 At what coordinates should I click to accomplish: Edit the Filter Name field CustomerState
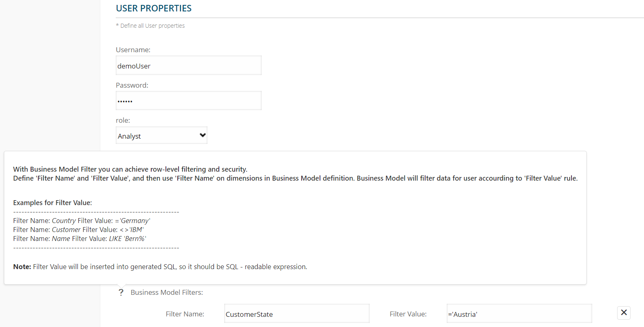click(x=297, y=314)
